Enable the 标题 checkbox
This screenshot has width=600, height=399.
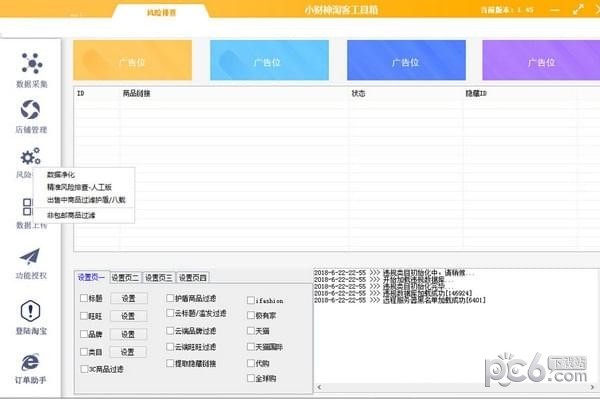coord(84,298)
